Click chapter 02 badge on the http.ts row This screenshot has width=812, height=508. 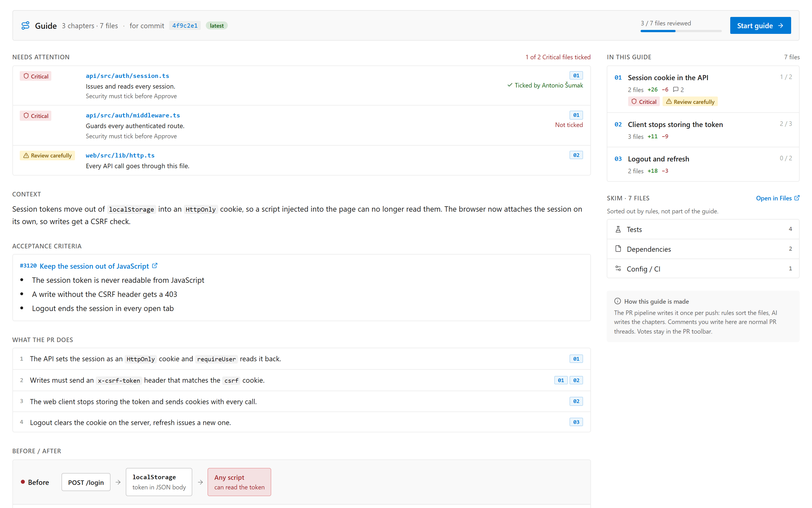coord(576,155)
